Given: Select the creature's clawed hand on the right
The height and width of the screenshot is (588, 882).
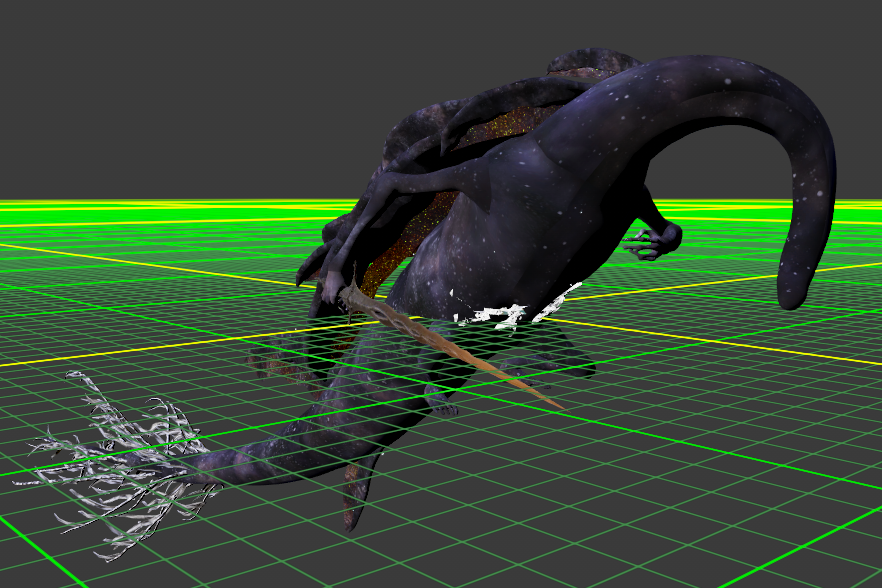Looking at the screenshot, I should (x=652, y=241).
